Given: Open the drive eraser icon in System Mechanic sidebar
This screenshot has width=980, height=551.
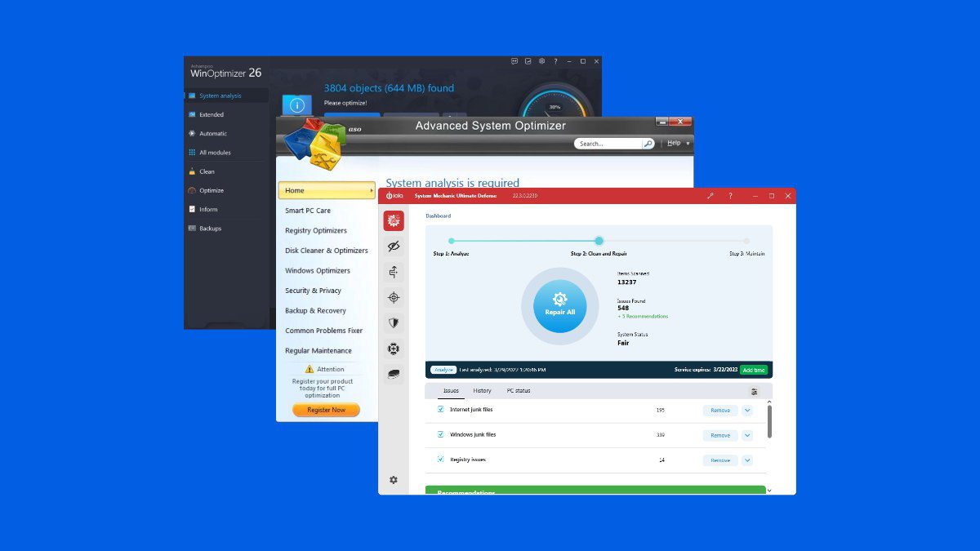Looking at the screenshot, I should [x=394, y=374].
